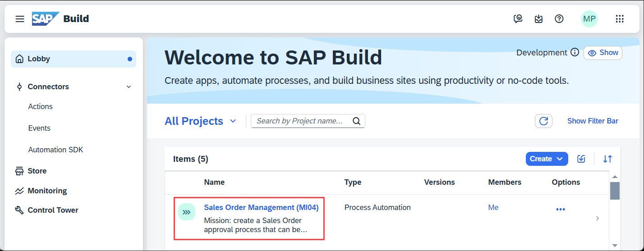Click the Development info icon
The height and width of the screenshot is (251, 644).
tap(575, 53)
